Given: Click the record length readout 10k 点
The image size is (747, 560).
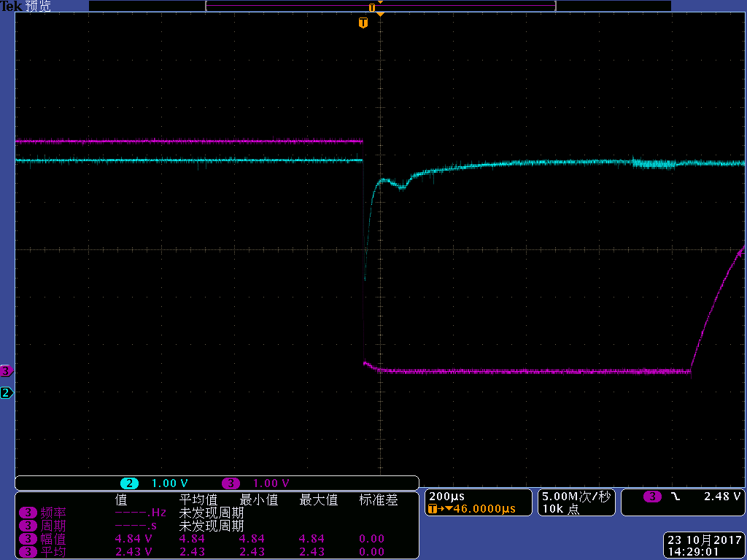Looking at the screenshot, I should pyautogui.click(x=561, y=508).
